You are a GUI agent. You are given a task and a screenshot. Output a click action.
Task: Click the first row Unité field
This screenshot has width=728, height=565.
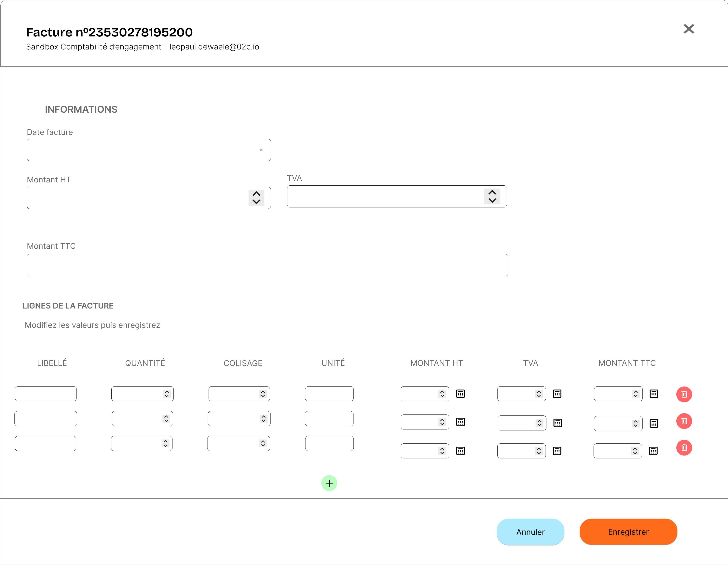(x=329, y=394)
